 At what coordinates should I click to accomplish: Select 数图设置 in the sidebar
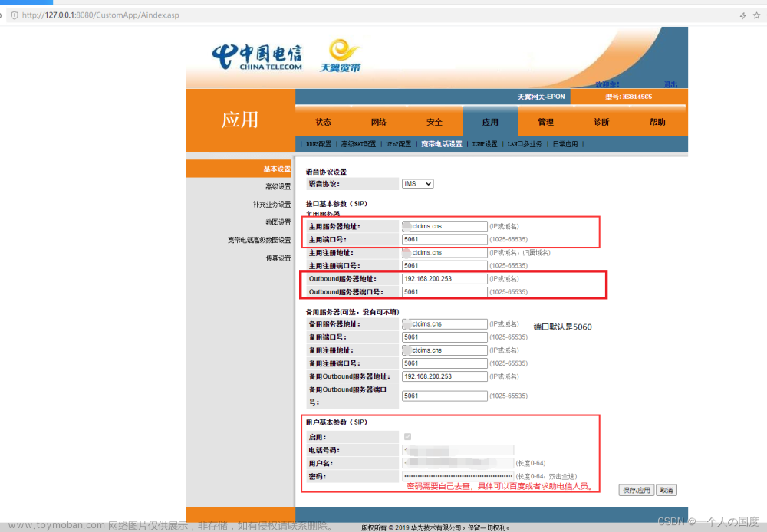[x=278, y=222]
